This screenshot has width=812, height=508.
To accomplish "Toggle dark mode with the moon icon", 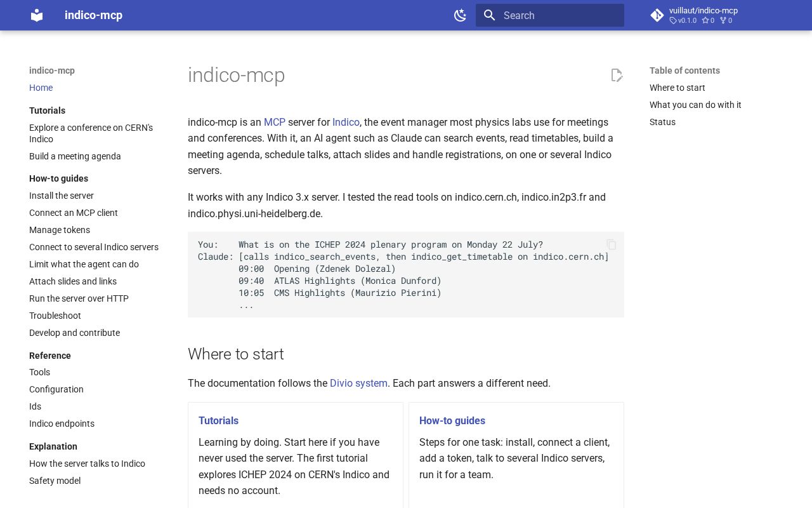I will [x=461, y=15].
